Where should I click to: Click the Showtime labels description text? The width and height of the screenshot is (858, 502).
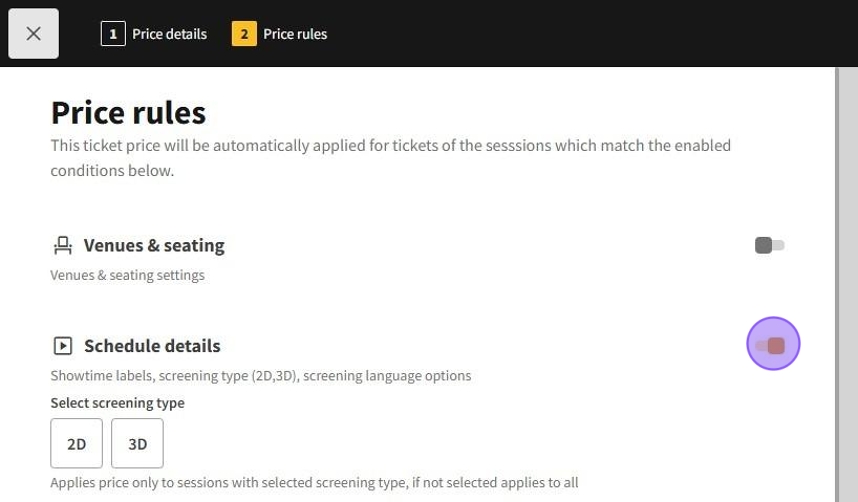pos(260,376)
